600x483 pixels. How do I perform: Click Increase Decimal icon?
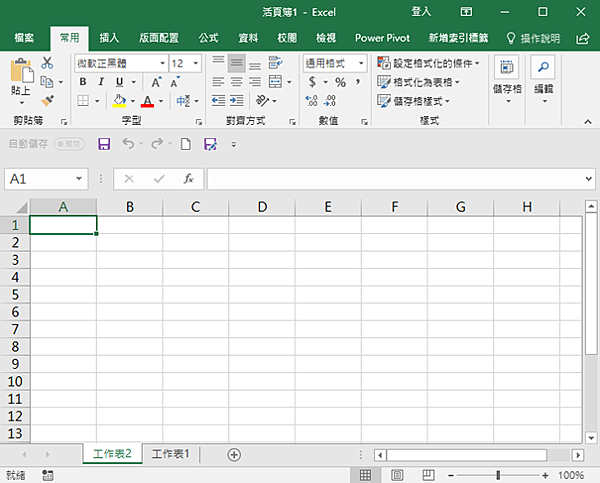(311, 101)
